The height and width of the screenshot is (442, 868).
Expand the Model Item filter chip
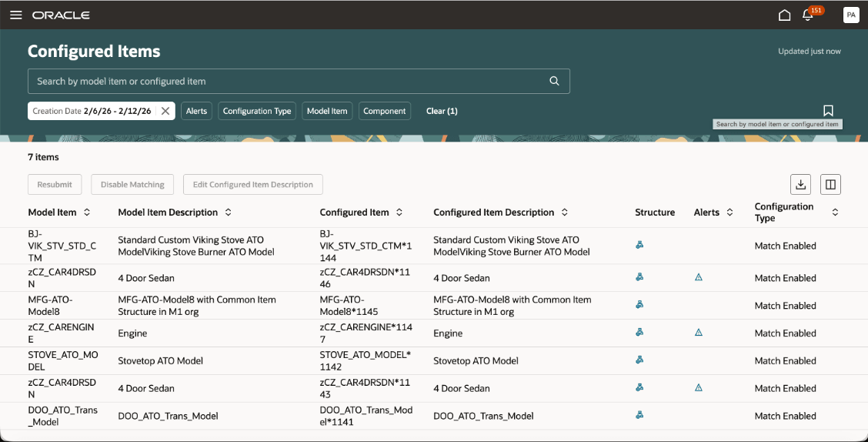tap(327, 111)
